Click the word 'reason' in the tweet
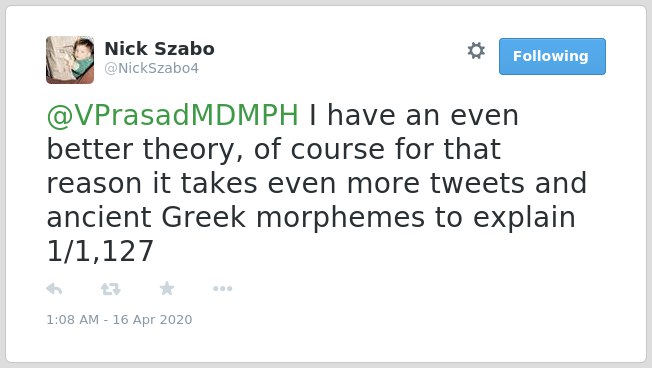This screenshot has height=368, width=652. [94, 184]
